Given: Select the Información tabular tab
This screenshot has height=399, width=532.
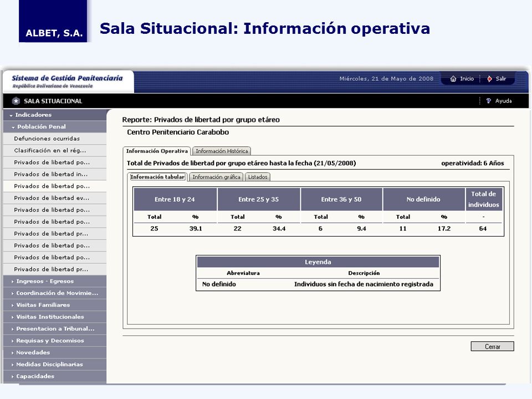Looking at the screenshot, I should (x=157, y=177).
